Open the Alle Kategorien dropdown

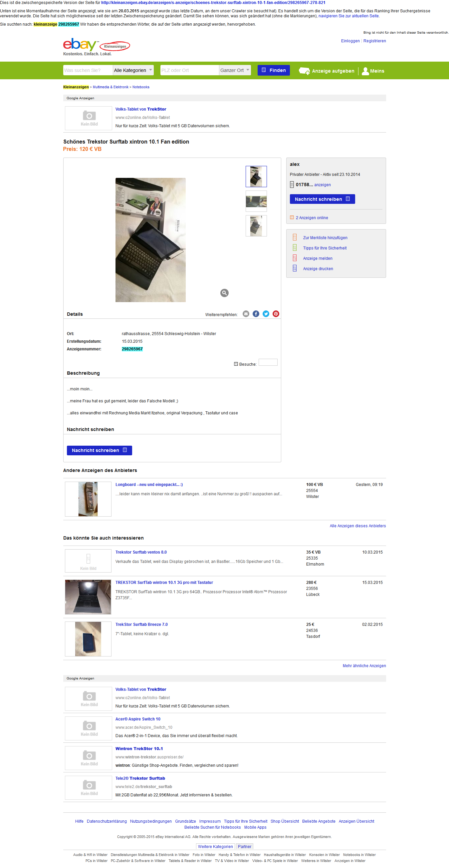click(133, 70)
